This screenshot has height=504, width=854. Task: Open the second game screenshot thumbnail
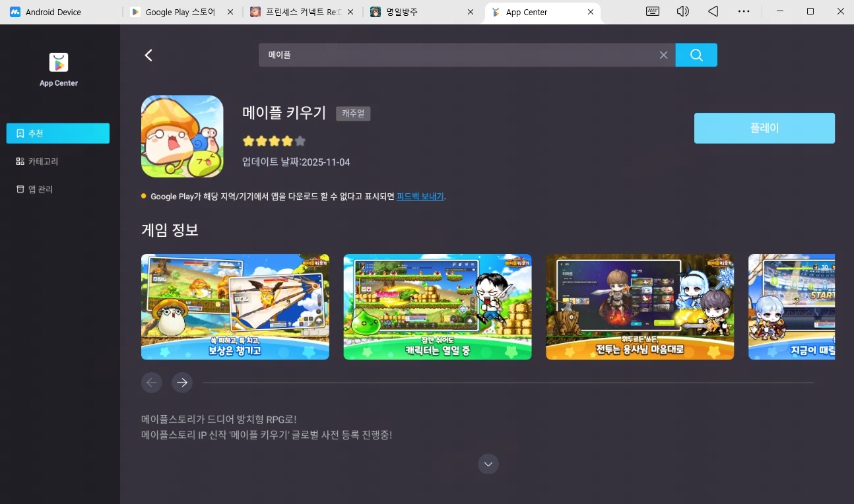(x=437, y=307)
